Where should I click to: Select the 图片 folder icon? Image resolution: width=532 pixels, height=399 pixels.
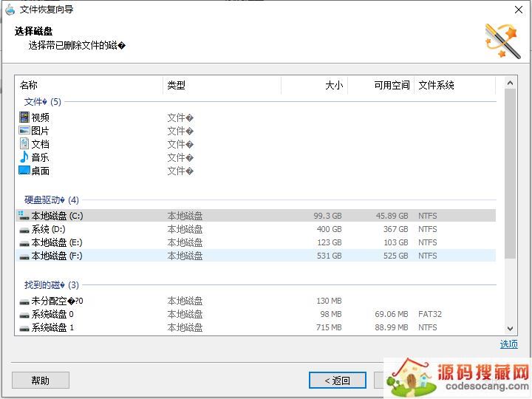point(24,131)
